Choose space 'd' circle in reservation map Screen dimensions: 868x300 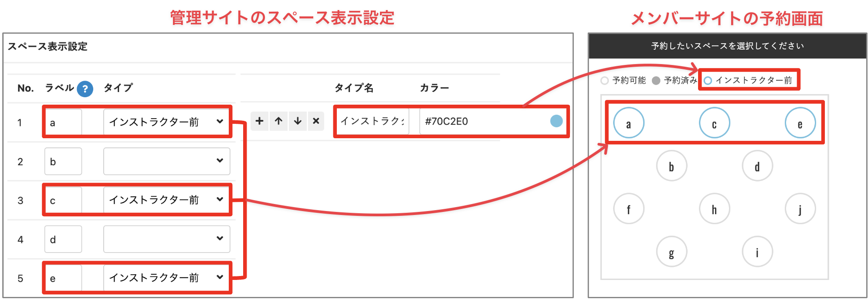click(x=757, y=166)
